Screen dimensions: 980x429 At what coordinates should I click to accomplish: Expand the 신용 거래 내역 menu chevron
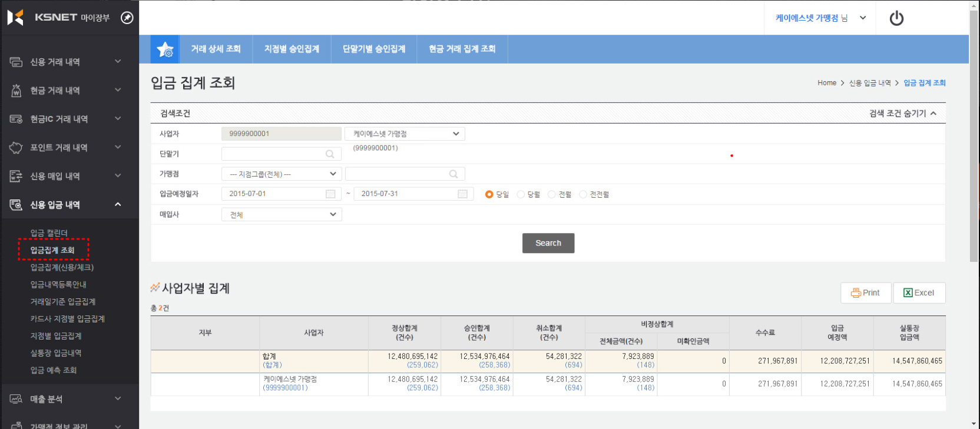(118, 61)
